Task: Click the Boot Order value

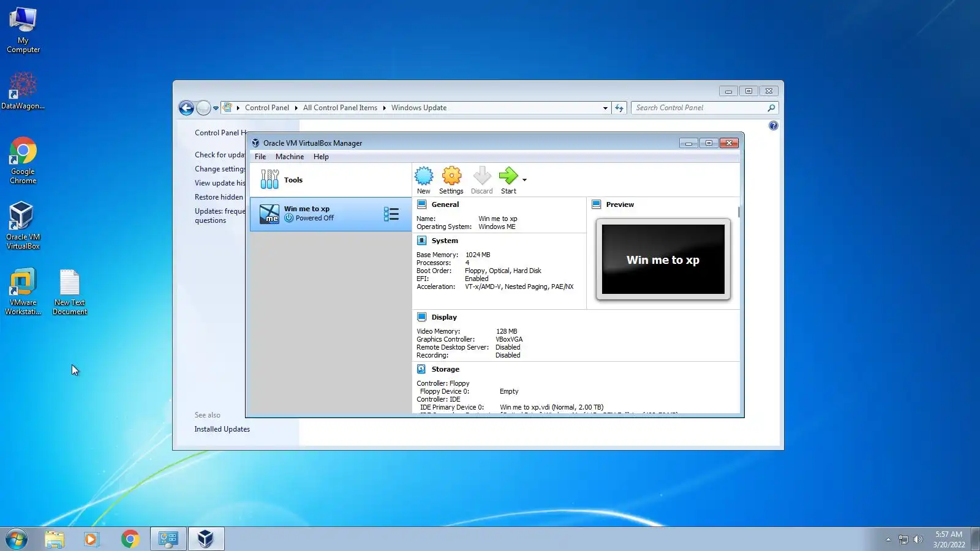Action: tap(503, 271)
